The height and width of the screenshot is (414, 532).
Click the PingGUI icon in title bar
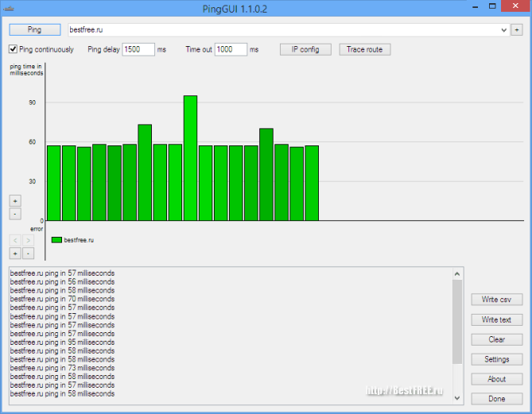point(9,9)
